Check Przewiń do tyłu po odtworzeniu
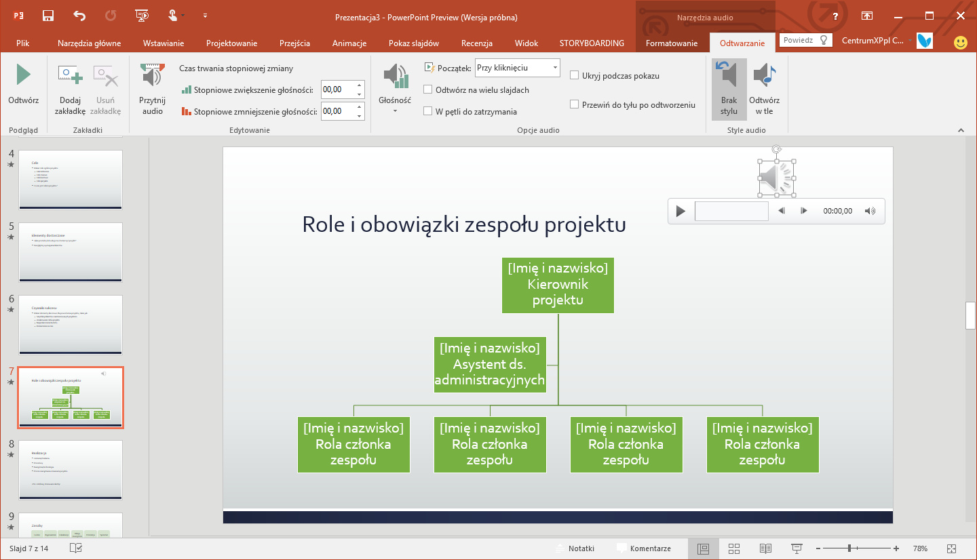The image size is (977, 560). 575,104
